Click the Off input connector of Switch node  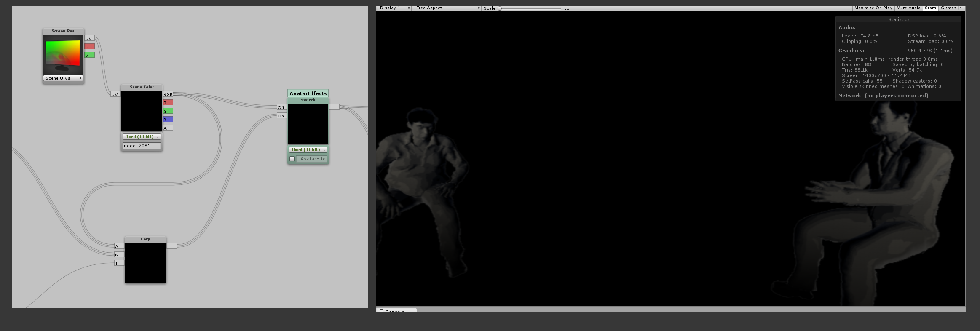tap(281, 107)
